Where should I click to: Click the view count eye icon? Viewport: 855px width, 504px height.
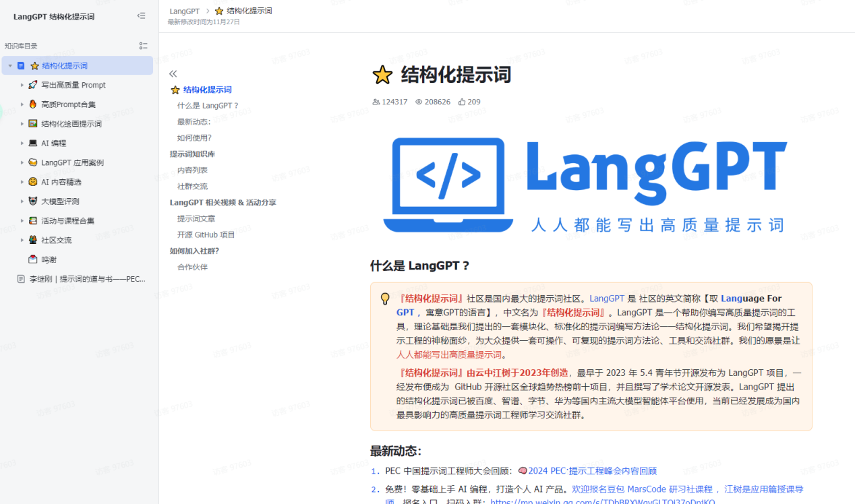pyautogui.click(x=419, y=101)
